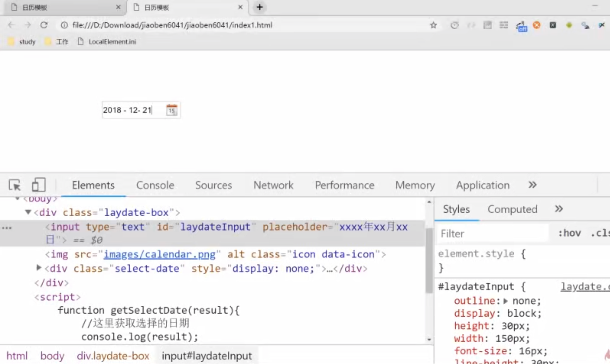The image size is (610, 364).
Task: Expand the outline property triangle
Action: [x=506, y=301]
